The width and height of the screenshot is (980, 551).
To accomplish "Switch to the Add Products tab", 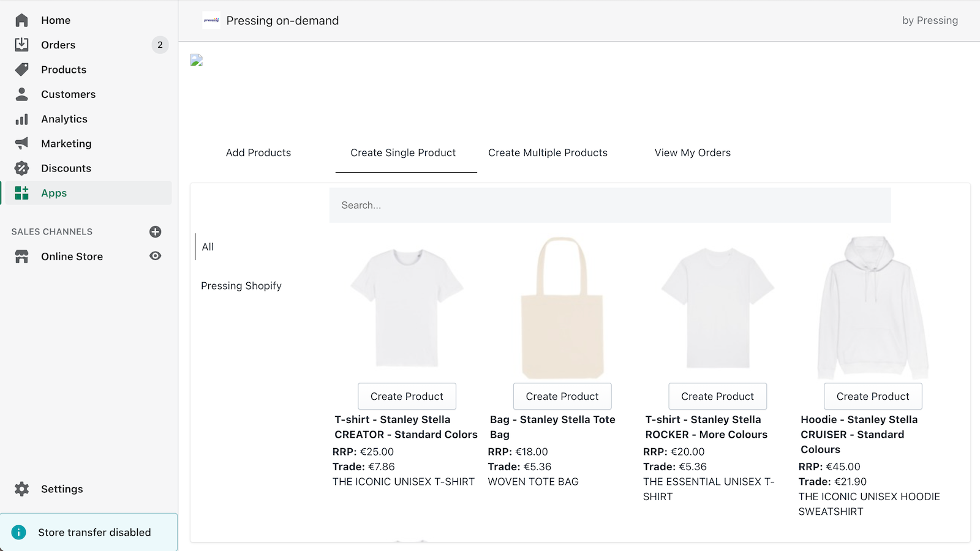I will [x=258, y=152].
